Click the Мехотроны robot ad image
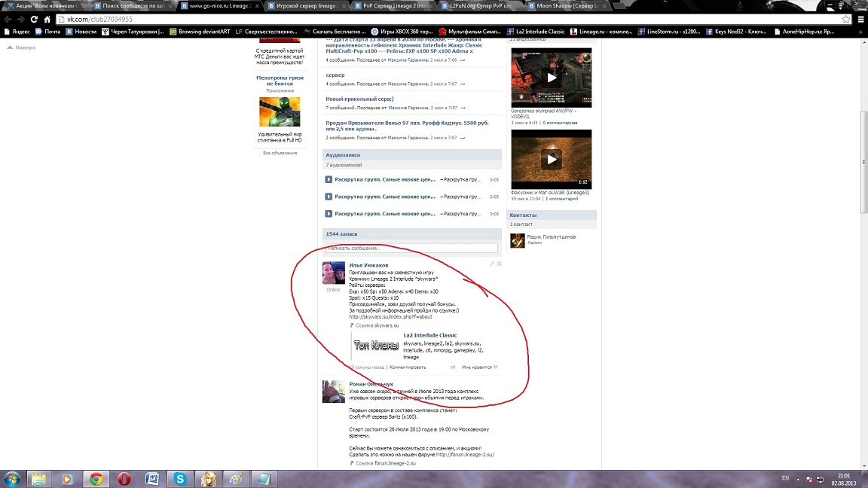868x488 pixels. [280, 111]
